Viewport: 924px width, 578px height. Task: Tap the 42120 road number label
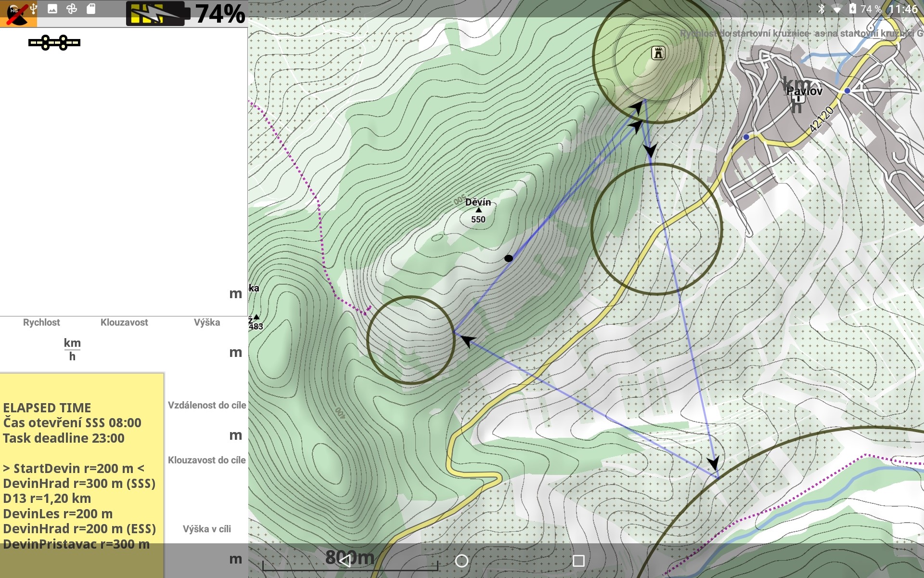[821, 119]
